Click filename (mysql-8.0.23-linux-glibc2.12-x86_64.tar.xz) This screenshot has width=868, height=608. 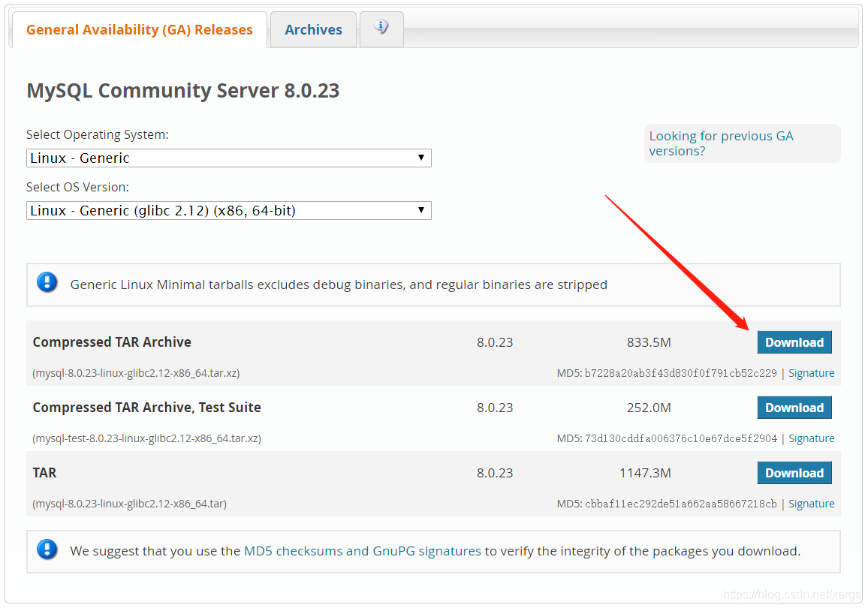[136, 373]
